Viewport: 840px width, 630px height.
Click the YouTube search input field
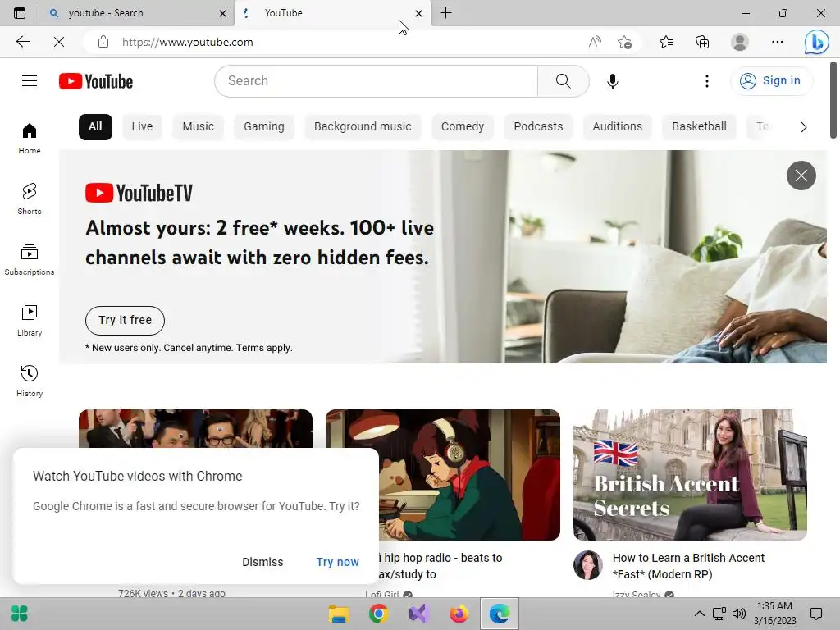tap(376, 81)
